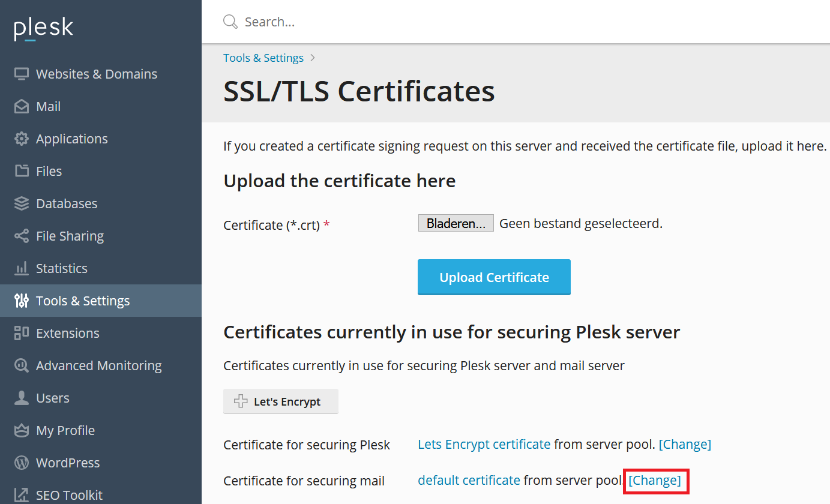830x504 pixels.
Task: Click the Databases stack icon
Action: [x=22, y=203]
